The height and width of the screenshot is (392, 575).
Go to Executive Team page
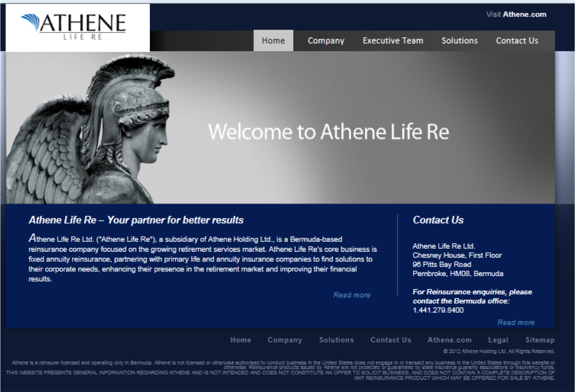coord(393,41)
